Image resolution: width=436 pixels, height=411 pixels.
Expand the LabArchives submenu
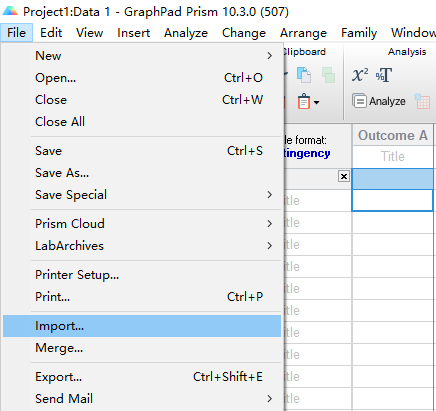[142, 246]
